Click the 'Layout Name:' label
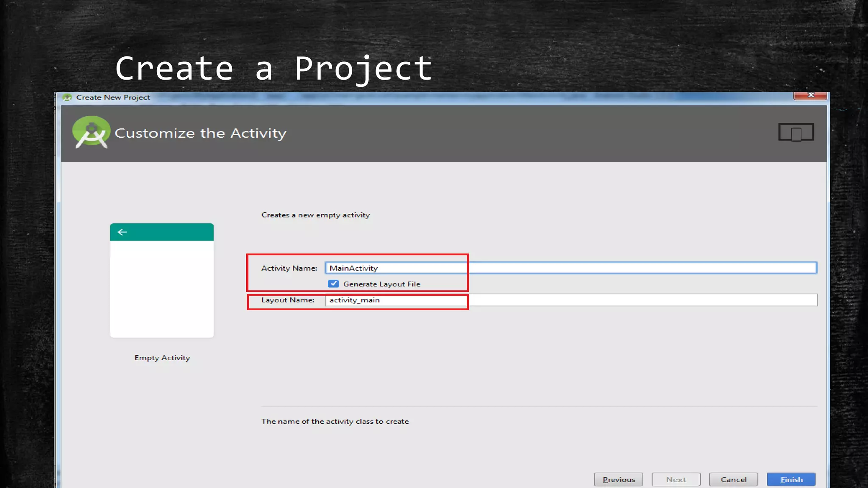The width and height of the screenshot is (868, 488). click(x=288, y=300)
